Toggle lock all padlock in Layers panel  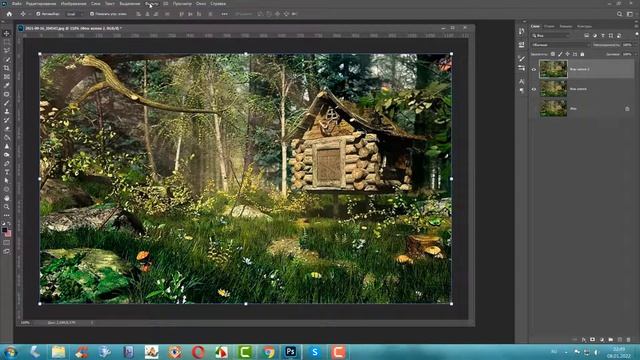tap(582, 54)
